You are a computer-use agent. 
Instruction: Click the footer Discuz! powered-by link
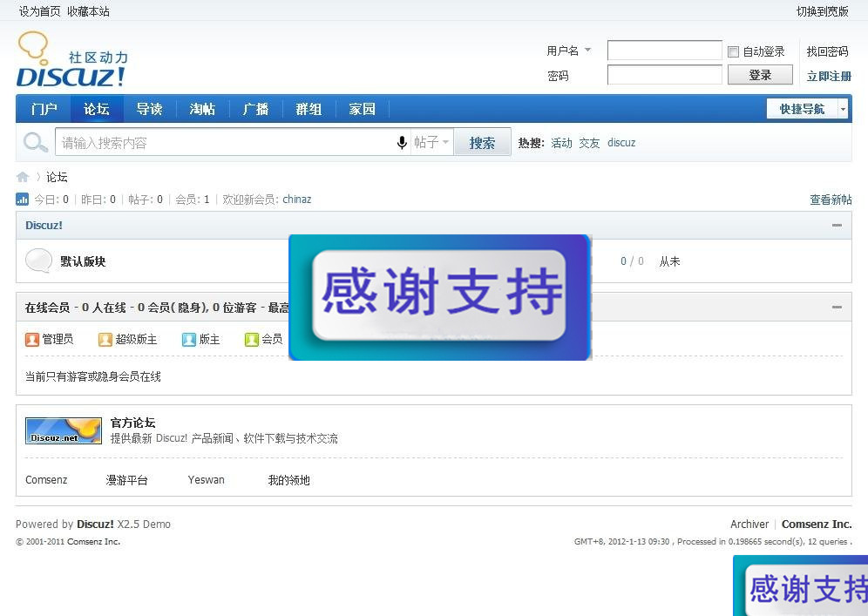[x=95, y=525]
